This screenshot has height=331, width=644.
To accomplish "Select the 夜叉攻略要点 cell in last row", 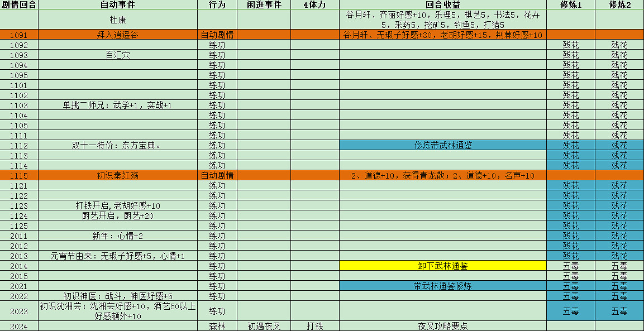I will coord(443,327).
